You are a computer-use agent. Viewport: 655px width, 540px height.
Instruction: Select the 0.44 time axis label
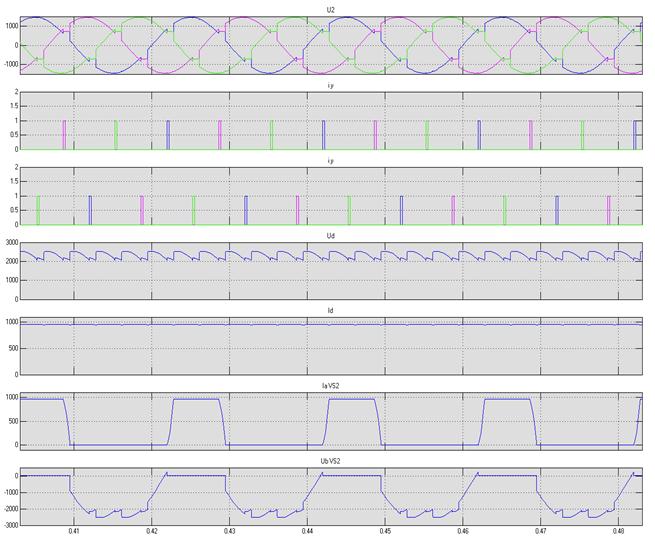[307, 531]
